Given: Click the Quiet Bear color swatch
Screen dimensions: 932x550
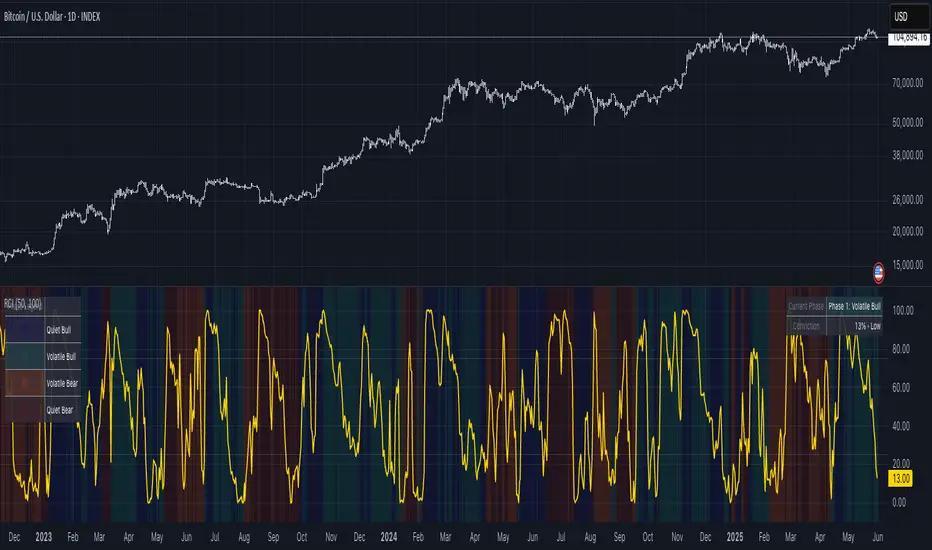Looking at the screenshot, I should [25, 410].
